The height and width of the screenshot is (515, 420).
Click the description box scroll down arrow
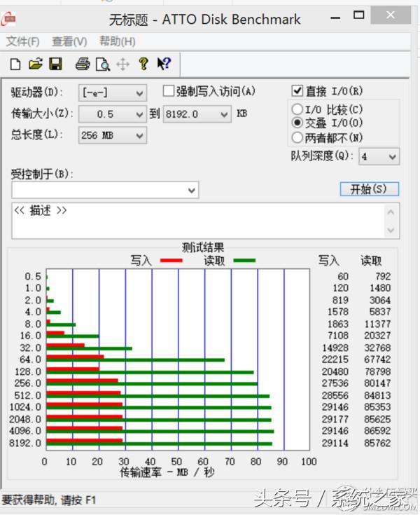coord(391,230)
